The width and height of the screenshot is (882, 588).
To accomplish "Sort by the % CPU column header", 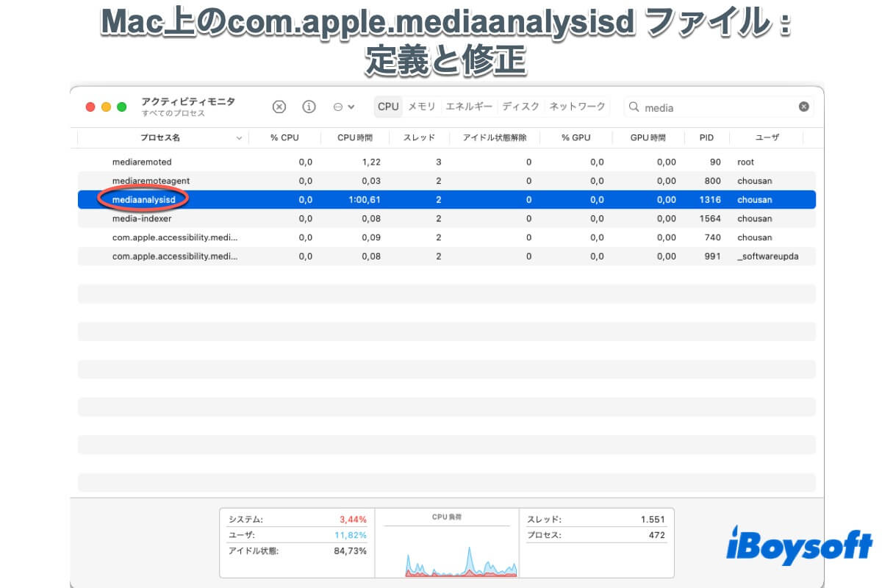I will pyautogui.click(x=284, y=137).
